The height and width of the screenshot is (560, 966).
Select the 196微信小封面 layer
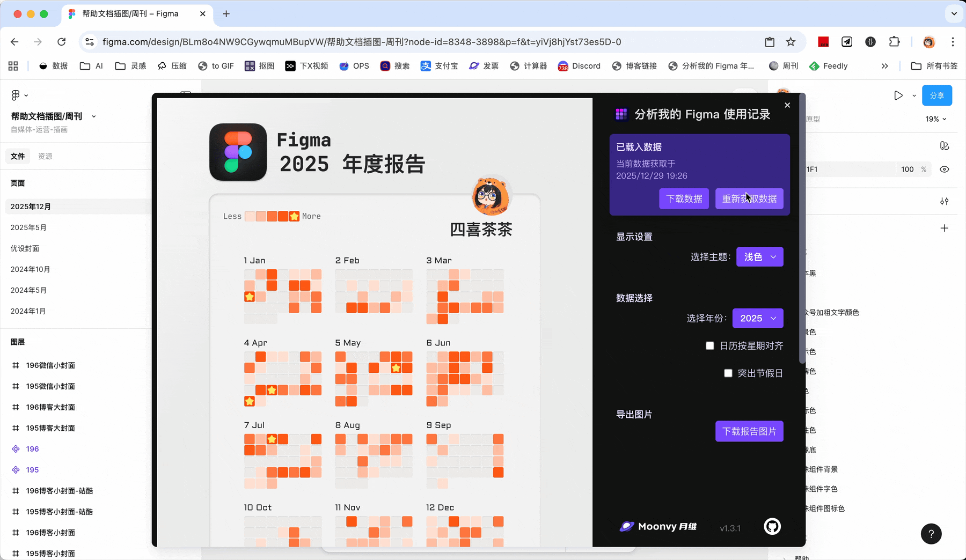pos(50,365)
